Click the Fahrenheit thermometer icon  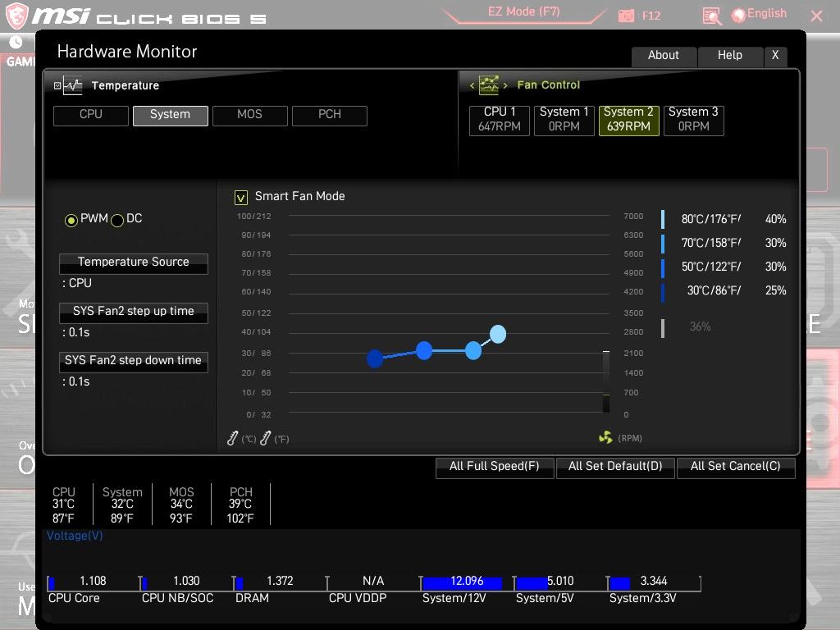266,438
